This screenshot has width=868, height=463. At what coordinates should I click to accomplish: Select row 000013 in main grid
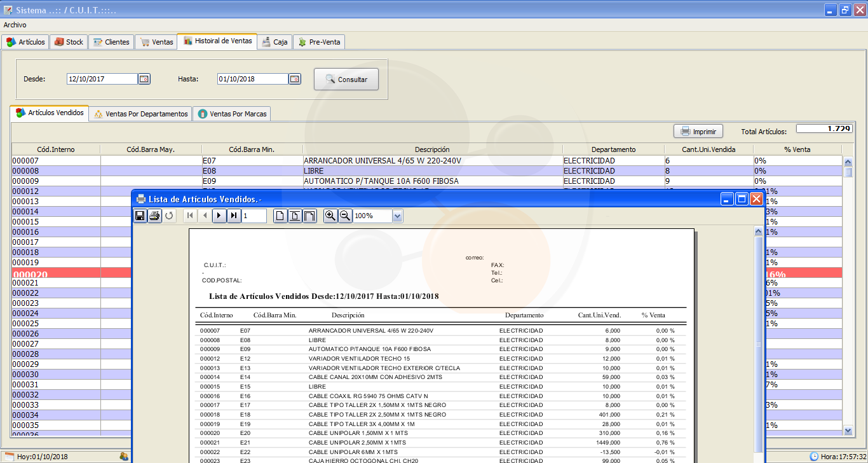pyautogui.click(x=71, y=202)
